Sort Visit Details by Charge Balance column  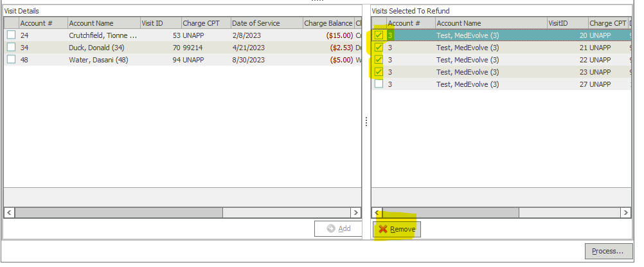pos(328,23)
